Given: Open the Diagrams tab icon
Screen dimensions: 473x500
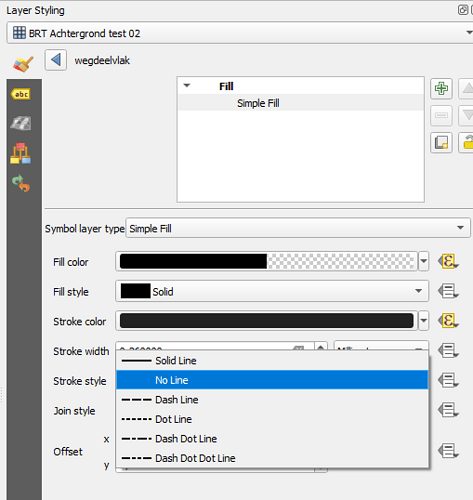Looking at the screenshot, I should point(21,153).
